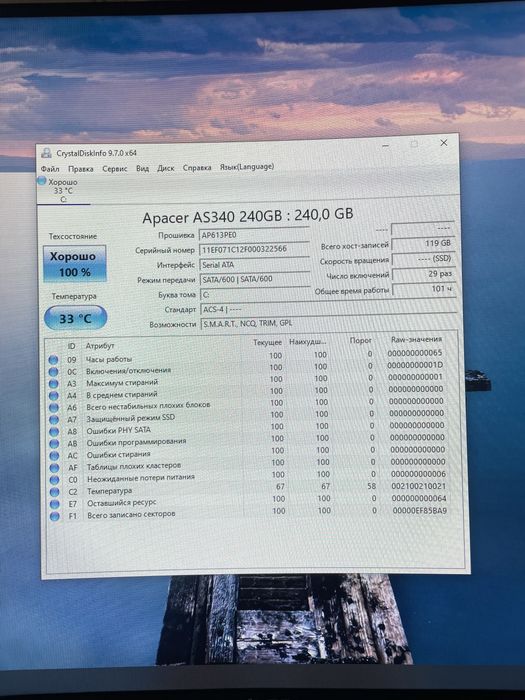Close the CrystalDiskInfo window
Viewport: 525px width, 700px height.
pos(444,143)
